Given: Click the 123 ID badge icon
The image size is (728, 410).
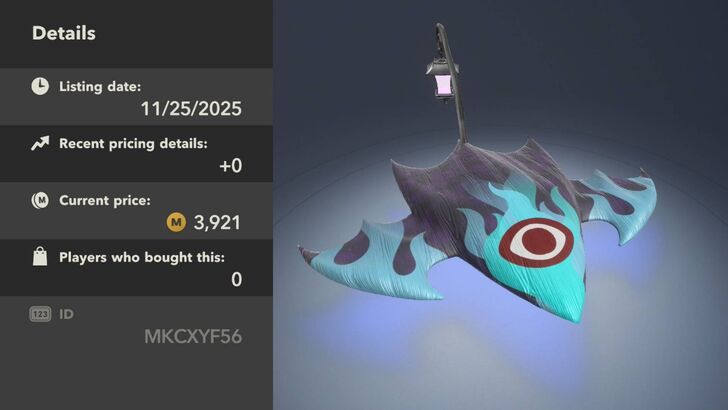Looking at the screenshot, I should tap(40, 314).
